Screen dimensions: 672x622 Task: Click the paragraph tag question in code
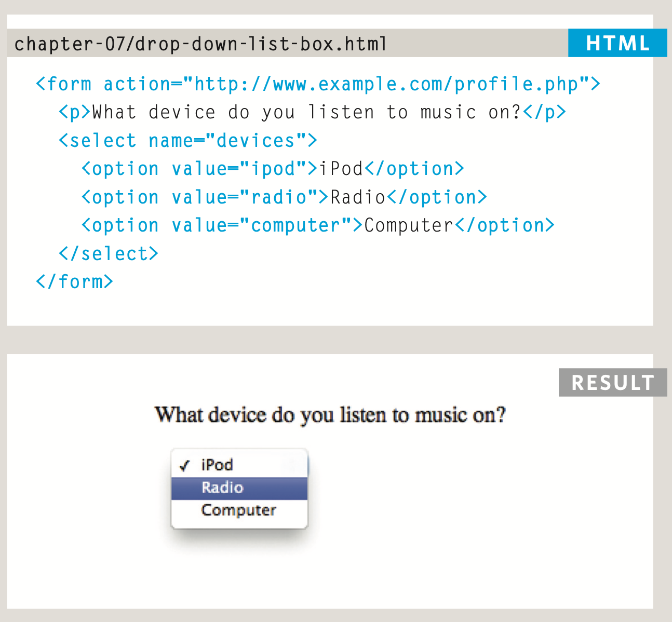point(312,112)
